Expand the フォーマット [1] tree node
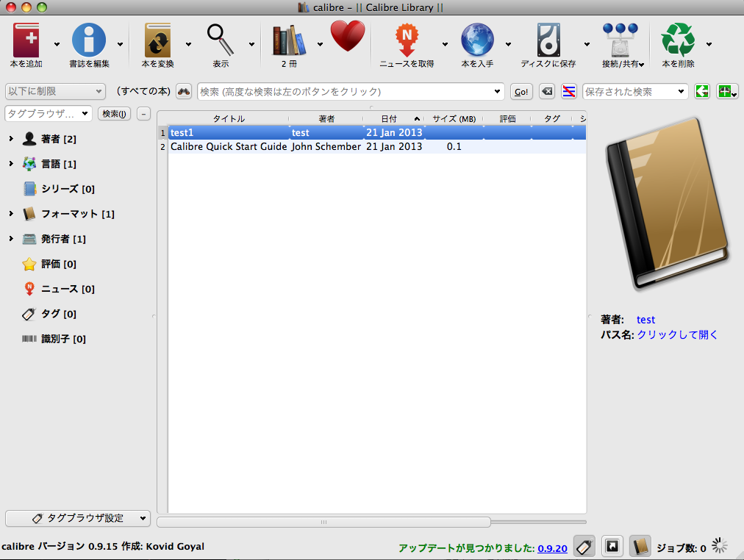 click(11, 214)
